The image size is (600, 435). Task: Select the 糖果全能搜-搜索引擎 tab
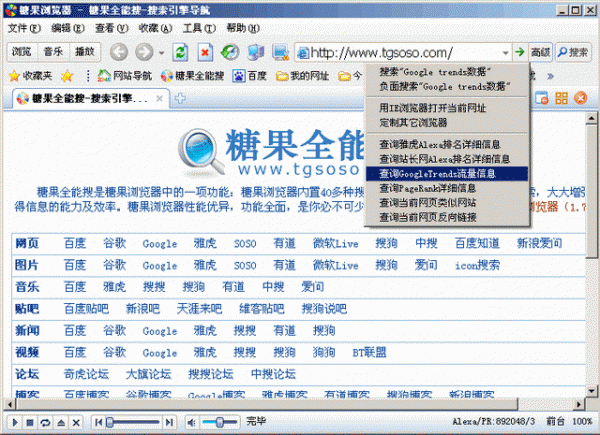coord(90,99)
